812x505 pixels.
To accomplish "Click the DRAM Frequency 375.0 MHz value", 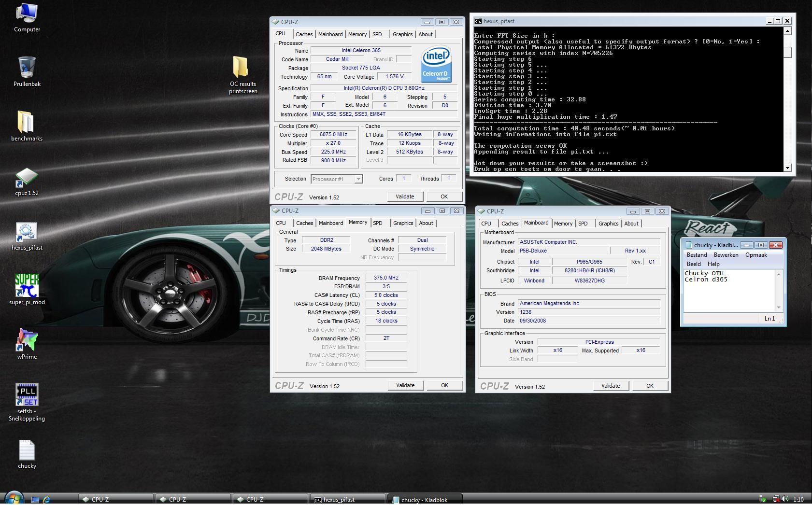I will tap(386, 278).
